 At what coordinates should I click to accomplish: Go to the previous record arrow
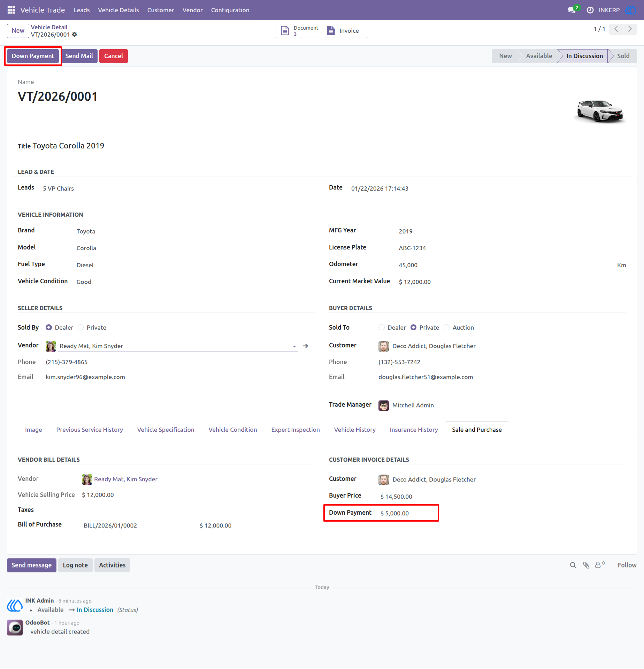616,29
